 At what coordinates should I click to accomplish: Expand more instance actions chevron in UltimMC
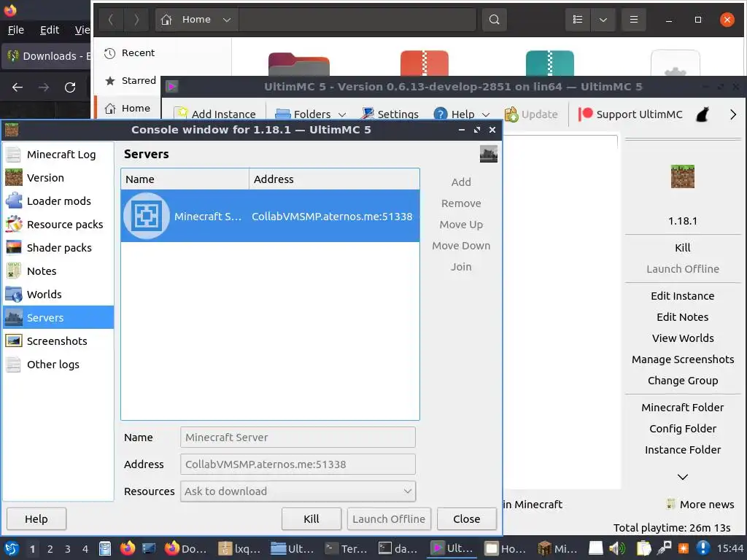[682, 477]
